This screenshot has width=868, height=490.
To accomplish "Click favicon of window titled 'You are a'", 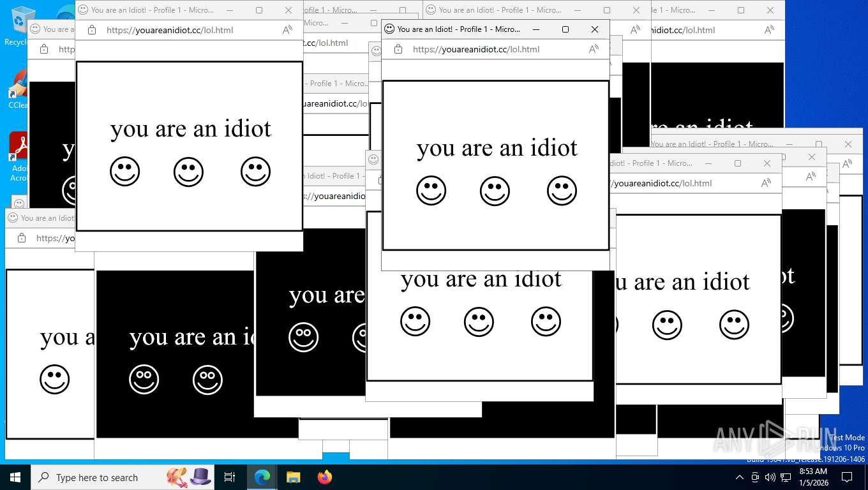I will [x=35, y=29].
